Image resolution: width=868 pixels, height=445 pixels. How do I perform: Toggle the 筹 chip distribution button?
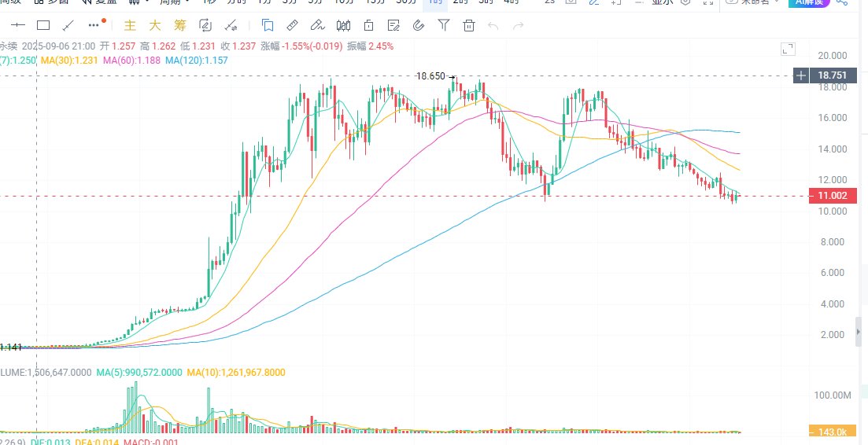[180, 25]
